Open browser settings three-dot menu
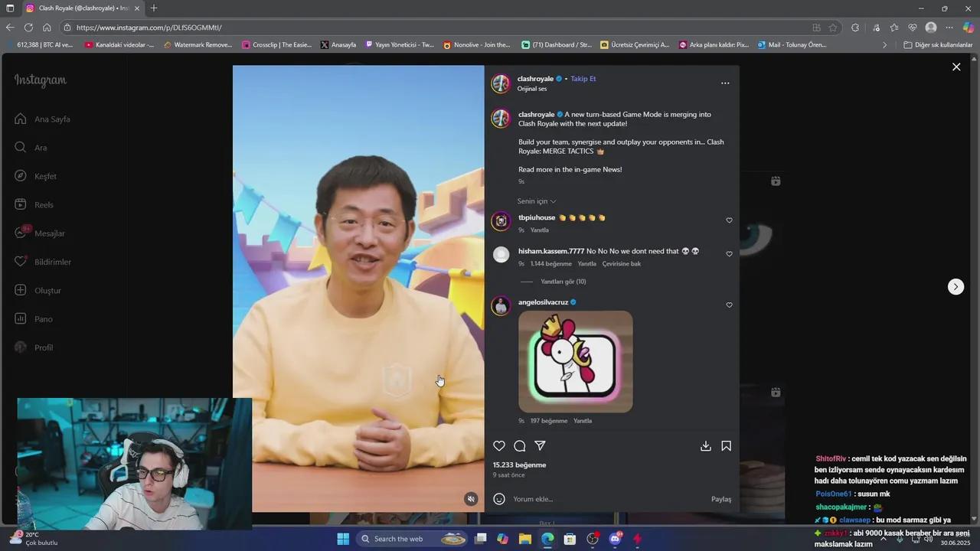 pyautogui.click(x=949, y=28)
